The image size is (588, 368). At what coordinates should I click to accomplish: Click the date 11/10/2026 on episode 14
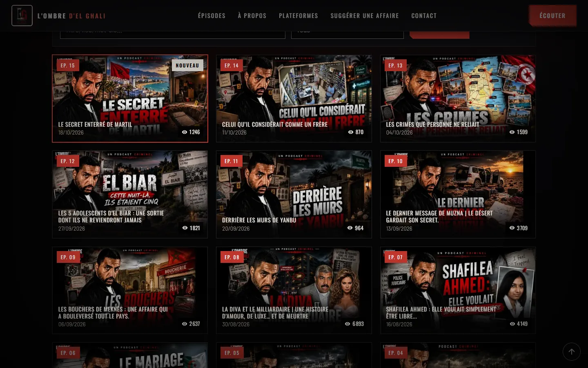[x=234, y=132]
